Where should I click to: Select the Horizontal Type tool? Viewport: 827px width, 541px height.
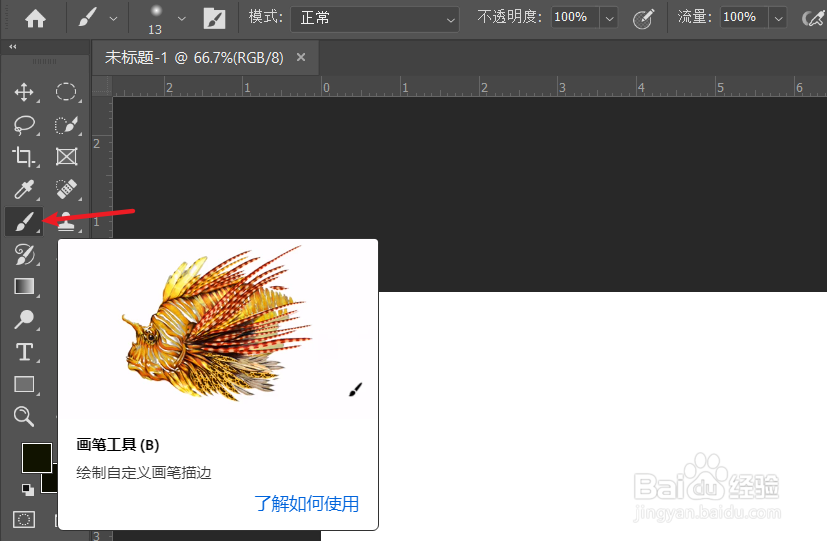click(x=24, y=352)
